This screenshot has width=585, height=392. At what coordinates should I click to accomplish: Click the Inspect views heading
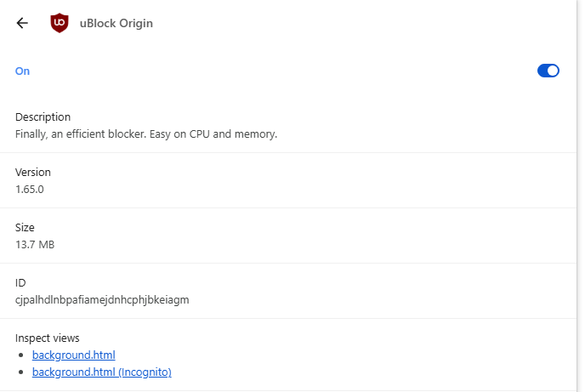pos(48,338)
